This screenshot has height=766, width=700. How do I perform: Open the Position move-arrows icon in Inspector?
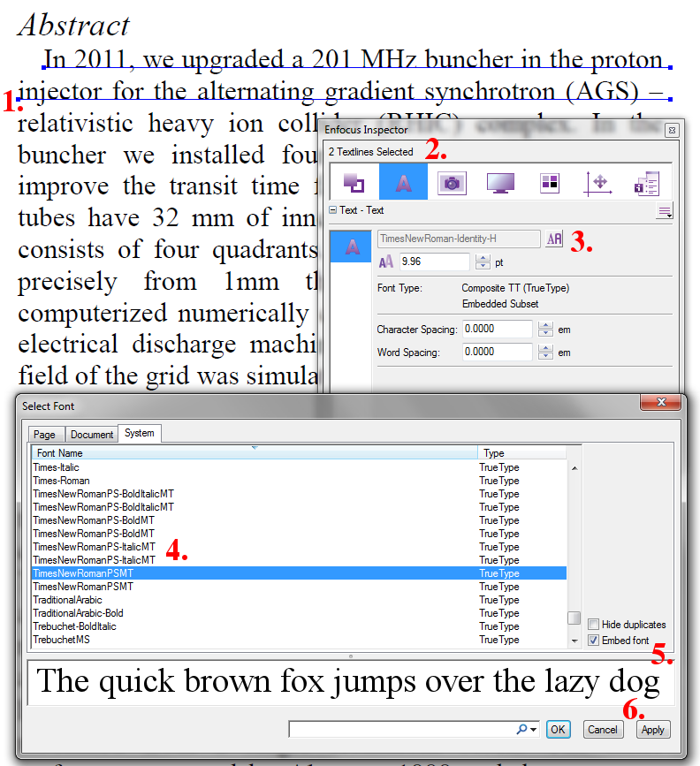(597, 183)
